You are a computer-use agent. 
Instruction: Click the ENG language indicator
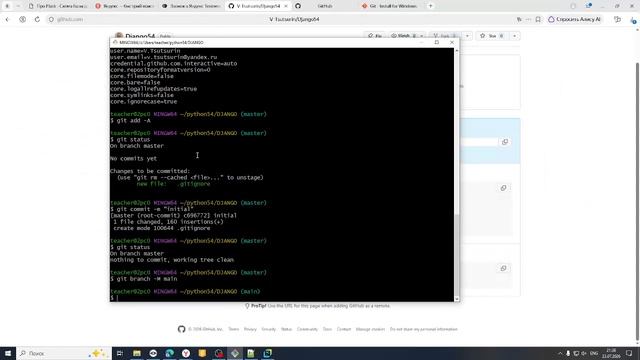pos(594,353)
